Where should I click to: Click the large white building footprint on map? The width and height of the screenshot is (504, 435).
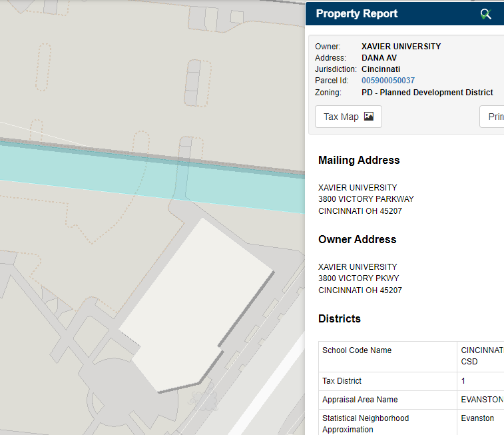196,305
